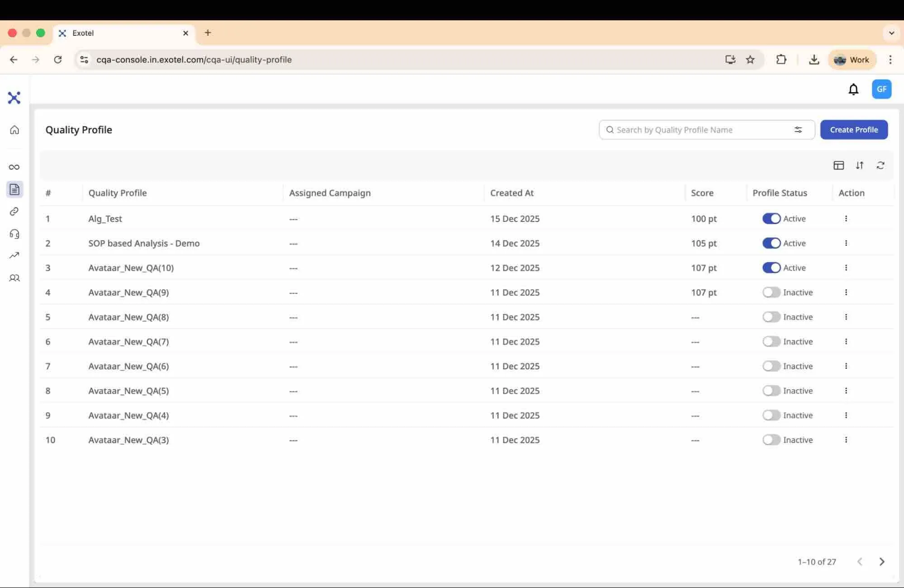
Task: Open the users group icon in the sidebar
Action: pos(14,278)
